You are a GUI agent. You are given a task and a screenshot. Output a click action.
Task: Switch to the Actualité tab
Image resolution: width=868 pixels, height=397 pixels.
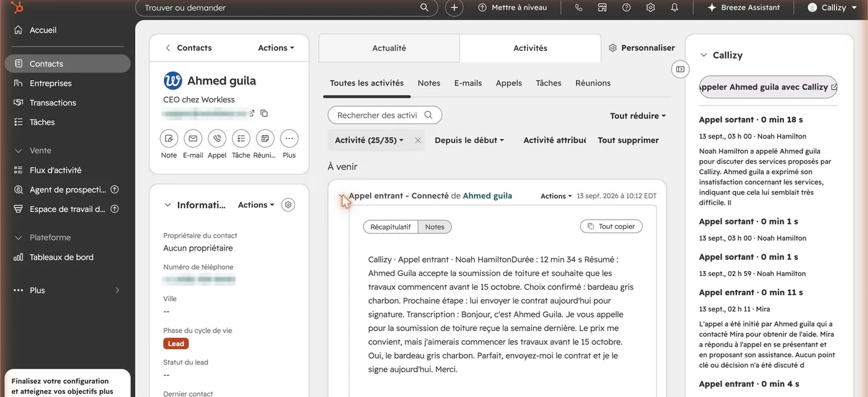[389, 48]
